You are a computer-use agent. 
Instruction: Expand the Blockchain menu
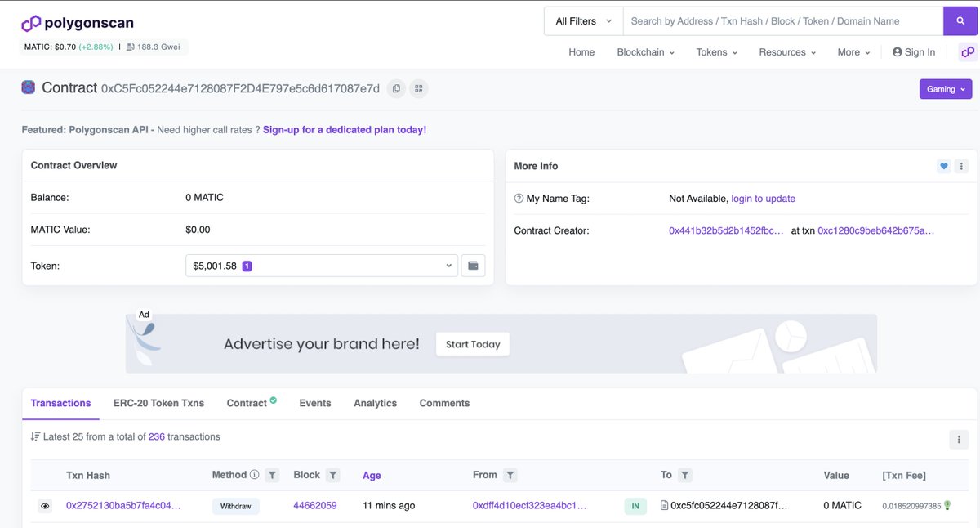[x=645, y=52]
